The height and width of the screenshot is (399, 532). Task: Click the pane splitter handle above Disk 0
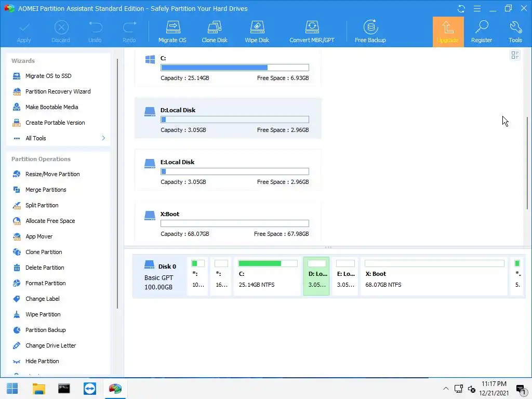pos(328,247)
